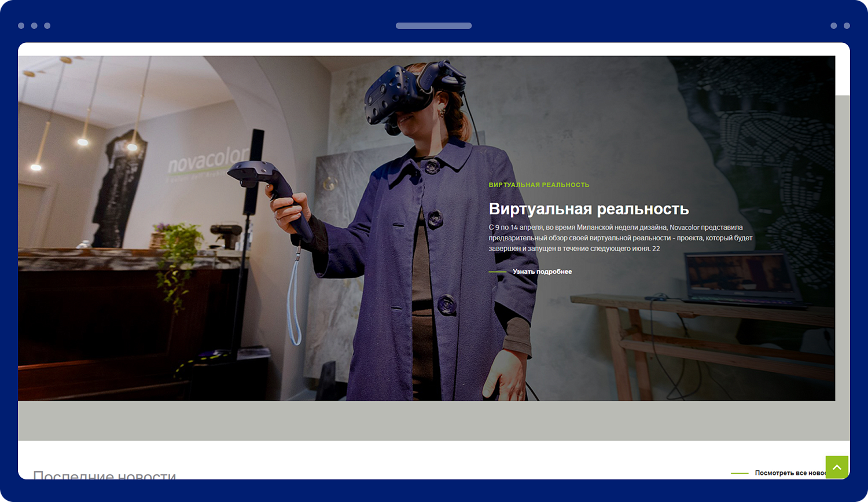868x502 pixels.
Task: Click the left dot in window top-right
Action: coord(833,25)
